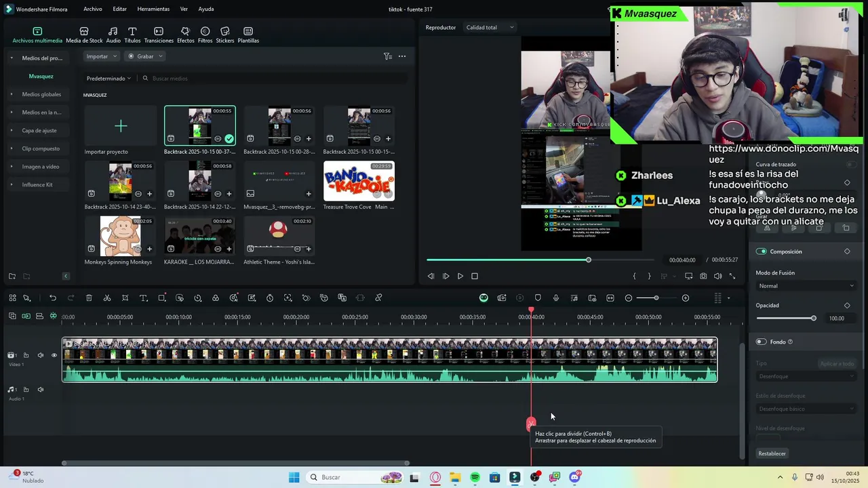Open the Editar menu
Image resolution: width=868 pixels, height=488 pixels.
click(x=119, y=9)
